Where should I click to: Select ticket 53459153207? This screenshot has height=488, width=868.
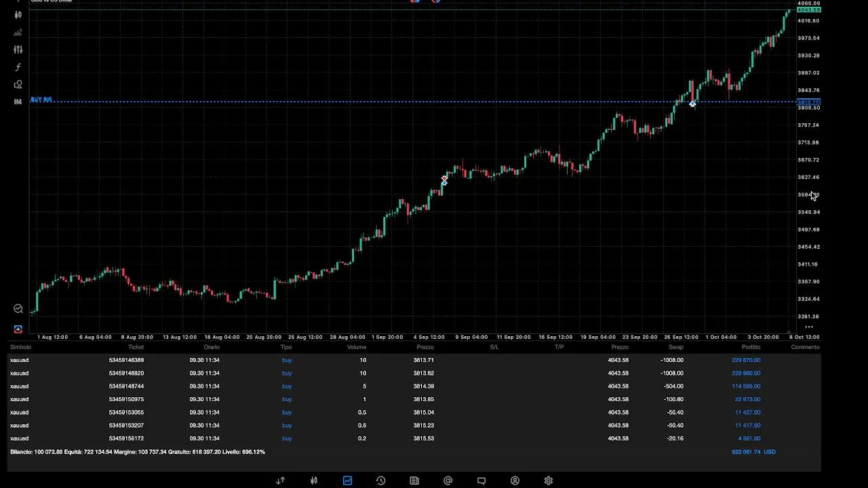tap(126, 425)
